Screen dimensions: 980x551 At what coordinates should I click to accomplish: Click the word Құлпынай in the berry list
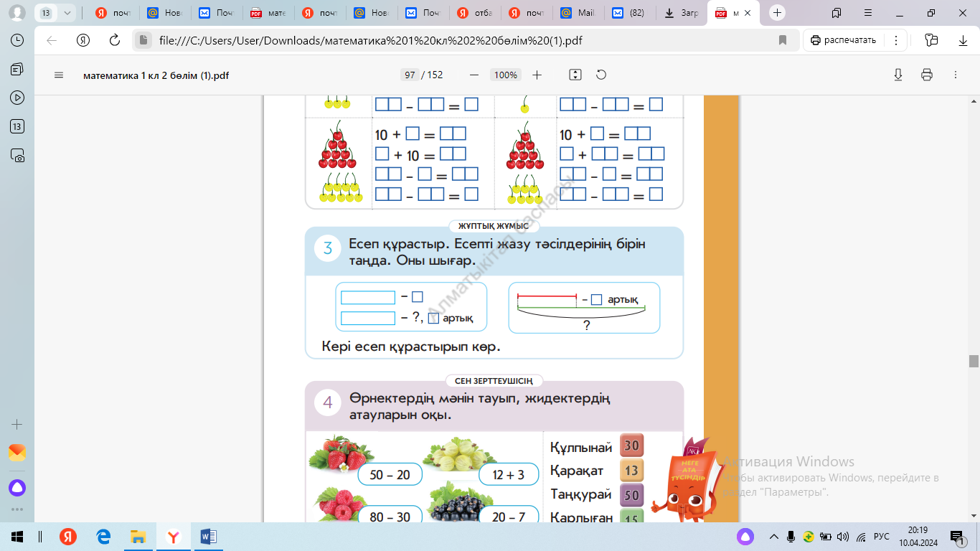(x=581, y=448)
